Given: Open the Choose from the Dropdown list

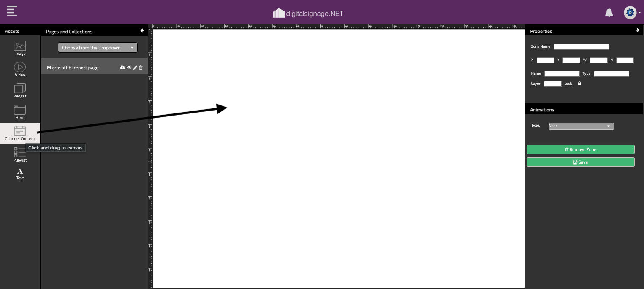Looking at the screenshot, I should click(x=98, y=48).
